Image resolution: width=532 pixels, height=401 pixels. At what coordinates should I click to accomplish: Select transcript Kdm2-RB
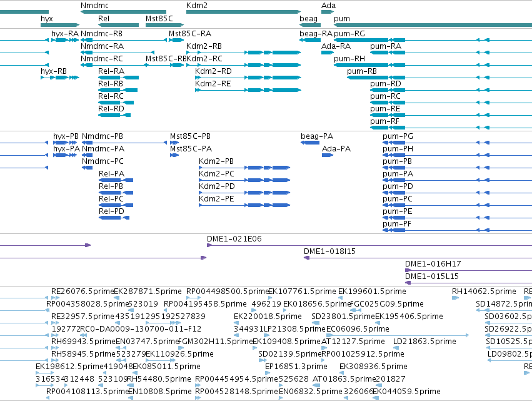tap(204, 46)
